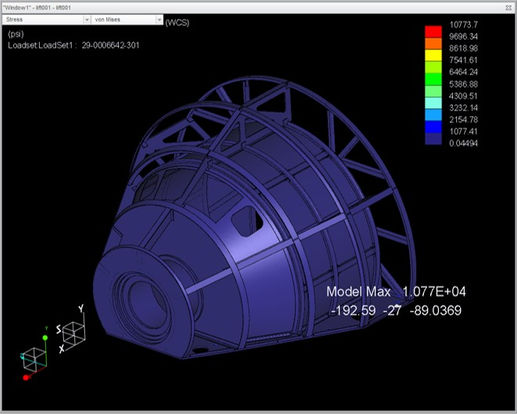Click the orange legend color swatch
Viewport: 517px width, 414px height.
tap(433, 44)
